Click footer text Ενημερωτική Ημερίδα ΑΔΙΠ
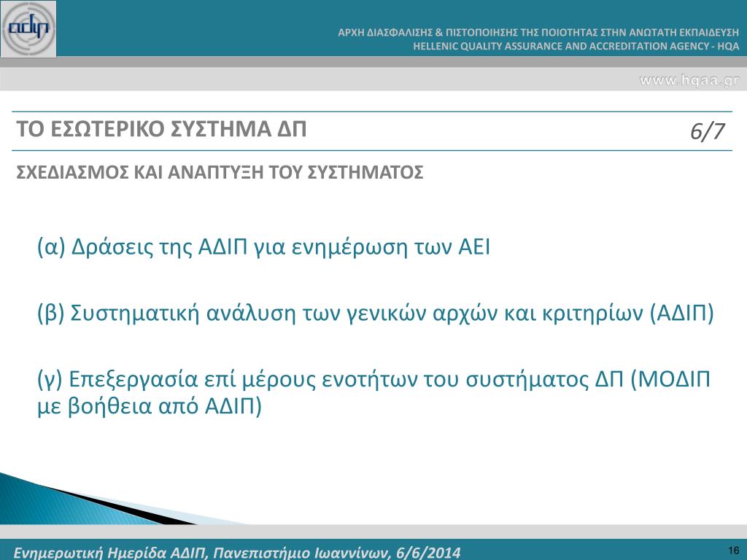The width and height of the screenshot is (747, 560). (237, 553)
